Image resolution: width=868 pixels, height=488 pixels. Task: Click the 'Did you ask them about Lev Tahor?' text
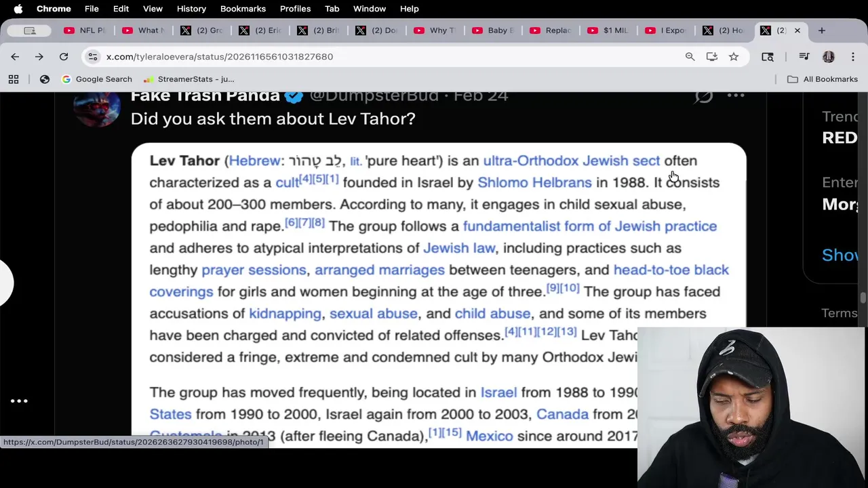[273, 119]
